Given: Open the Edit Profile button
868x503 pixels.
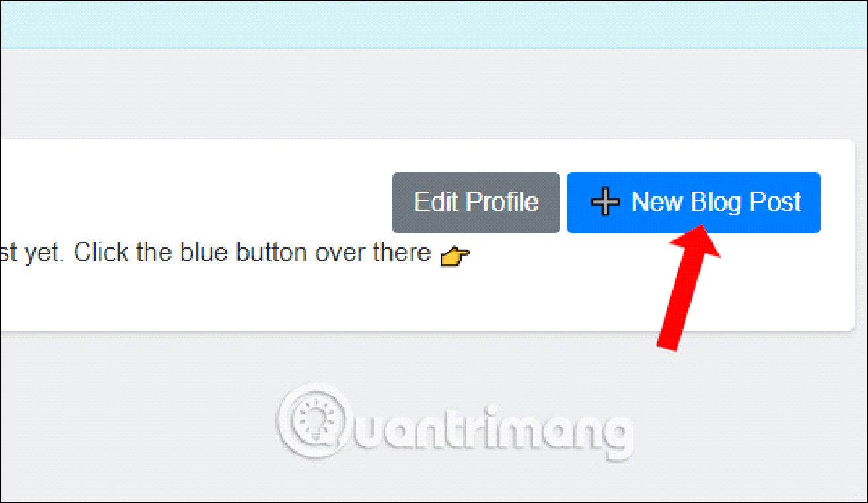Looking at the screenshot, I should (x=476, y=202).
